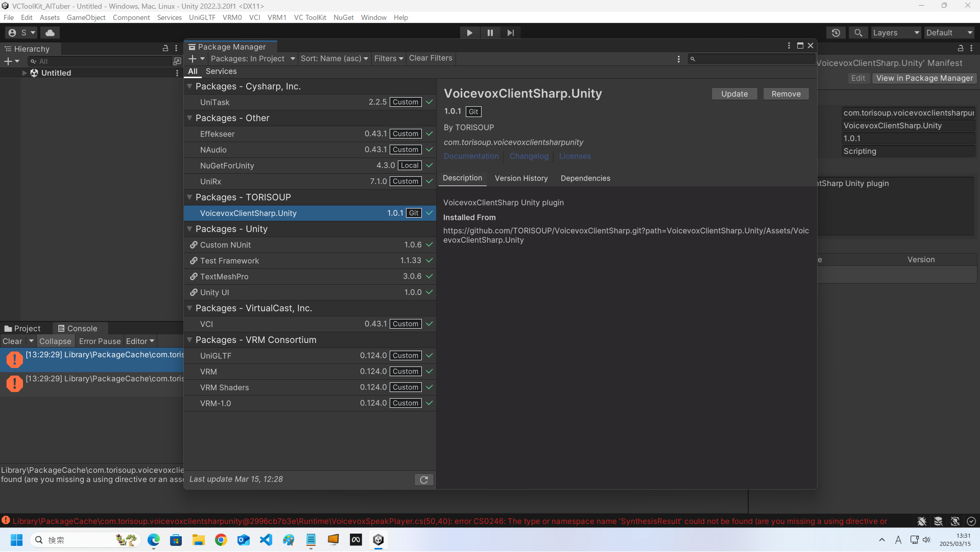Click the Step frame button
This screenshot has width=980, height=552.
click(x=511, y=33)
